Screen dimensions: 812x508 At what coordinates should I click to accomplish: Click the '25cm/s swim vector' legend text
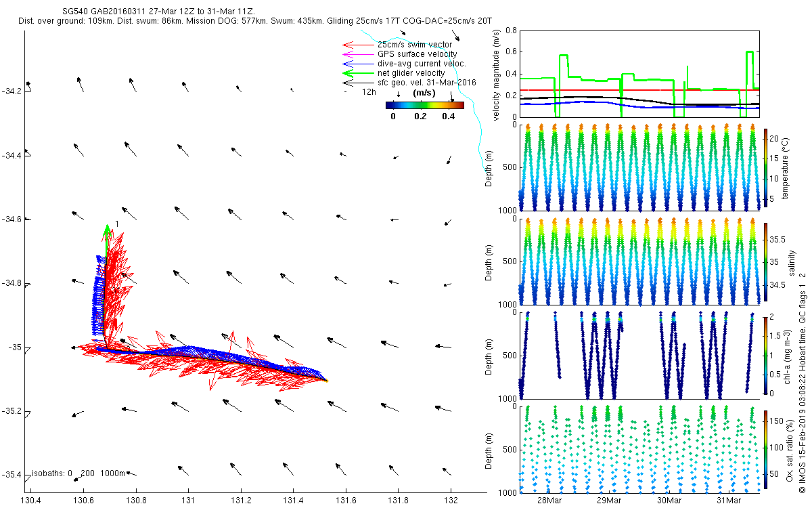pyautogui.click(x=415, y=45)
